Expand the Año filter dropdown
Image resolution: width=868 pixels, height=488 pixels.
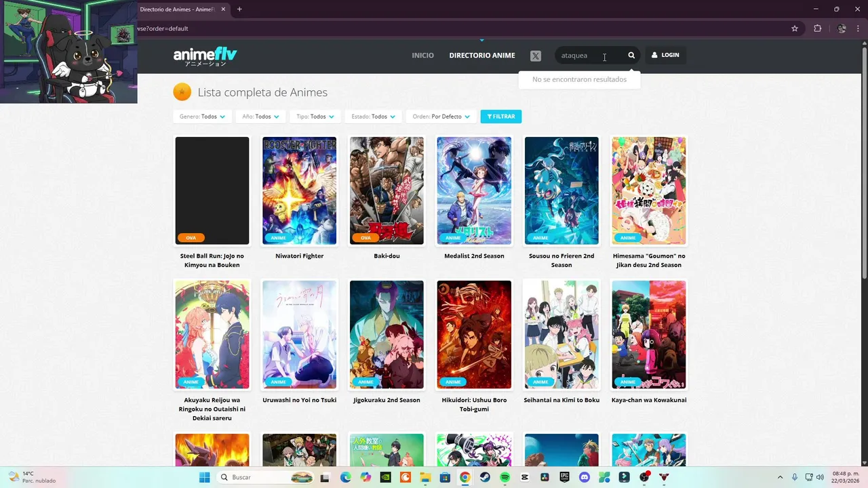261,117
